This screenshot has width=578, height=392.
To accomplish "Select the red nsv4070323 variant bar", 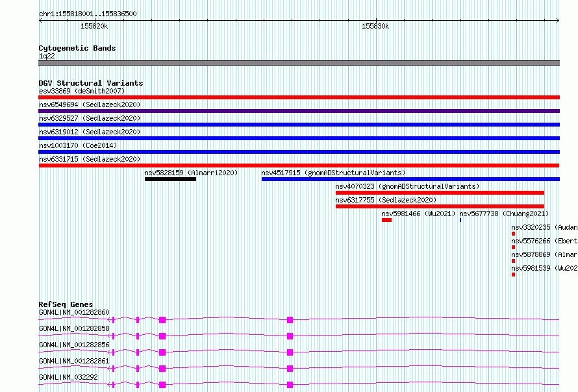I will point(440,193).
